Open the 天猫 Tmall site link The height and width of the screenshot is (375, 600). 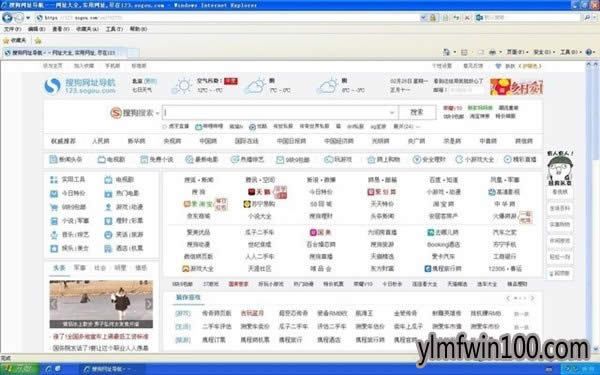click(x=259, y=192)
